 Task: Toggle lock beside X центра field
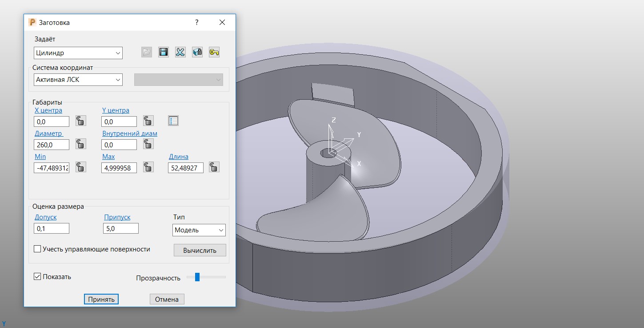(80, 121)
